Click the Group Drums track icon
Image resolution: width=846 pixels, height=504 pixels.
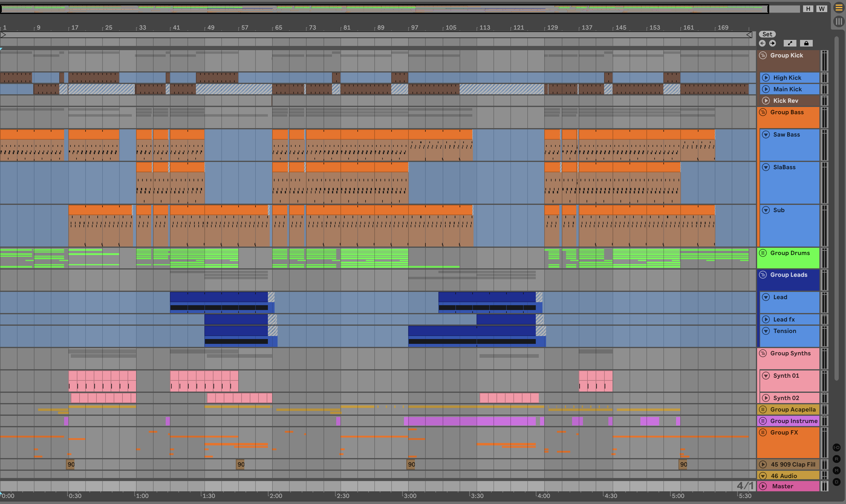click(x=763, y=253)
